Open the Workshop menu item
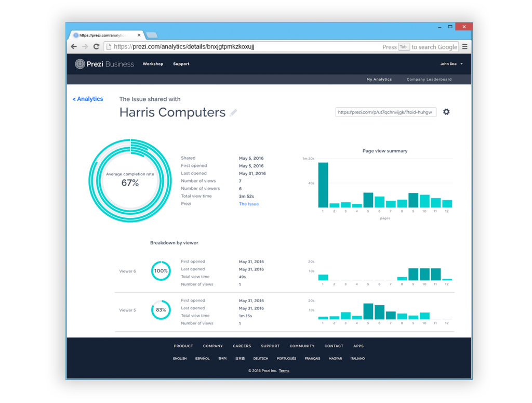The width and height of the screenshot is (532, 403). click(x=153, y=64)
